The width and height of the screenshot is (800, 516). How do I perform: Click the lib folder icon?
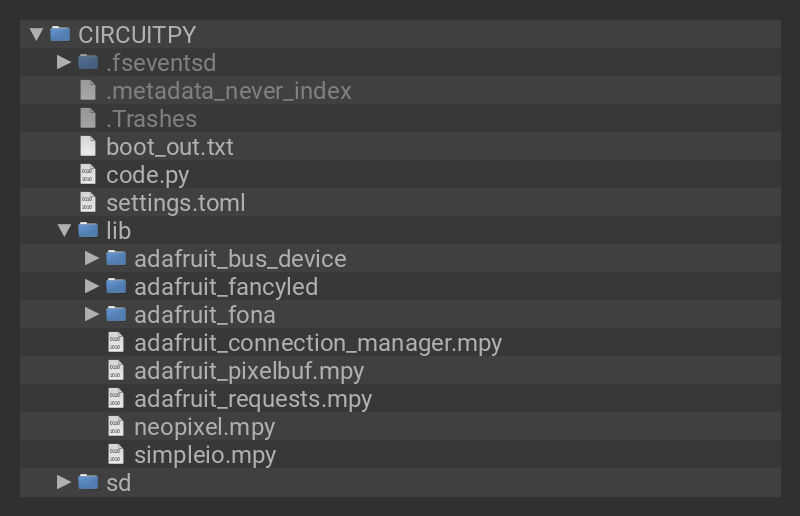[x=88, y=231]
